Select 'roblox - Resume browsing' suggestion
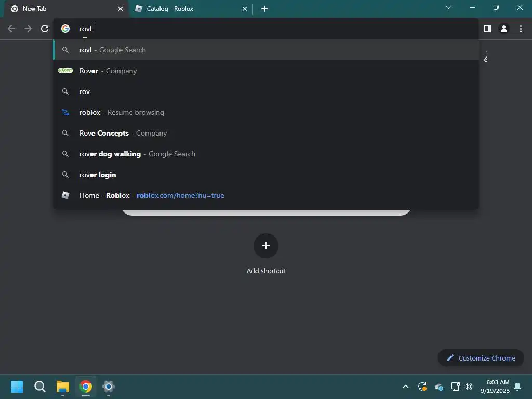This screenshot has width=532, height=399. pyautogui.click(x=266, y=112)
